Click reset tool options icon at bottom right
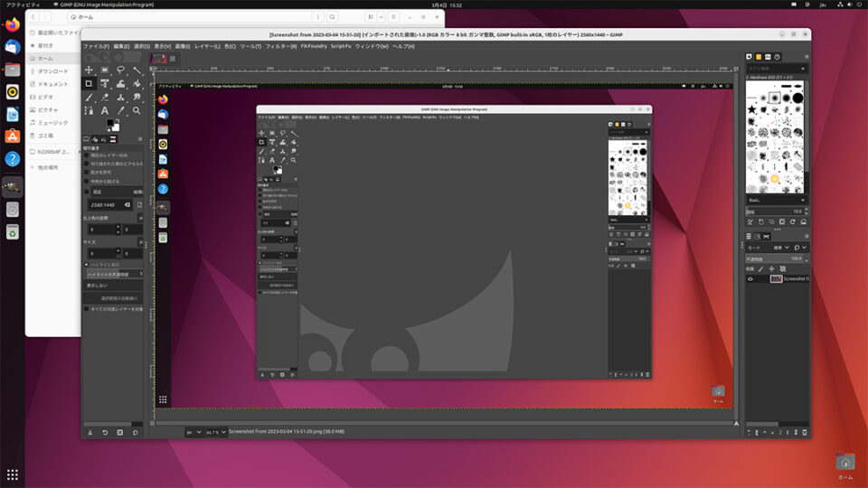This screenshot has height=488, width=868. pyautogui.click(x=135, y=432)
